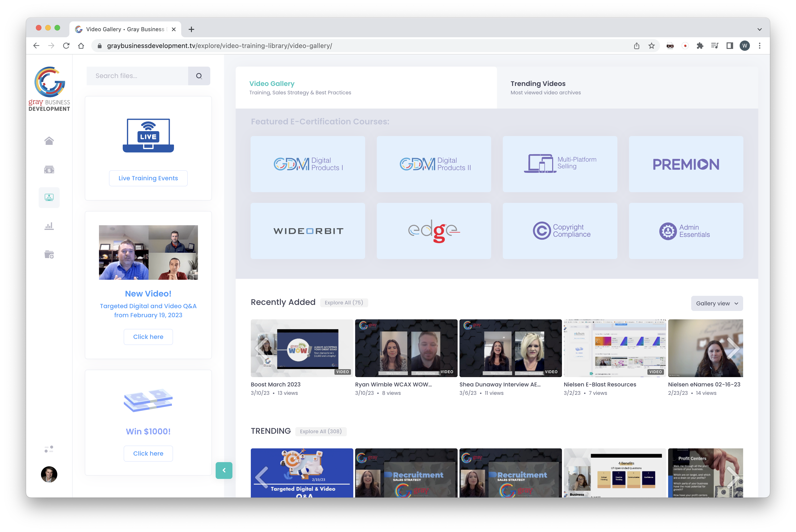View site information via the address bar lock
The image size is (796, 532).
100,46
